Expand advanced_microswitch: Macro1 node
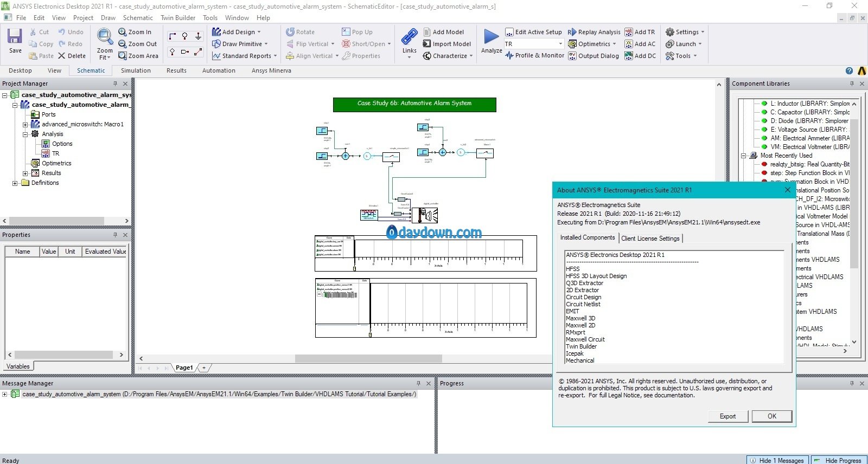The image size is (868, 464). coord(25,124)
